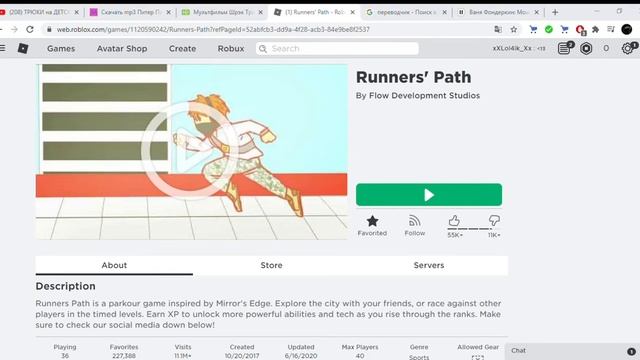Open the Games menu item
The width and height of the screenshot is (640, 360).
click(61, 49)
